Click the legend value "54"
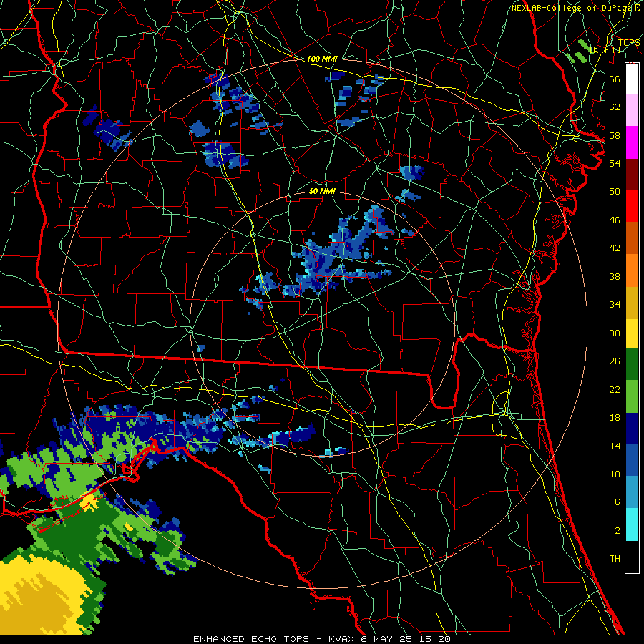 [x=615, y=163]
